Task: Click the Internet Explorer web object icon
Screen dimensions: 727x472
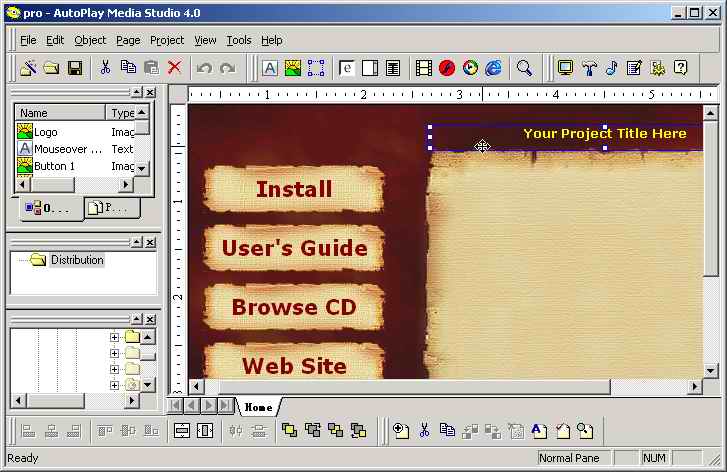Action: (494, 68)
